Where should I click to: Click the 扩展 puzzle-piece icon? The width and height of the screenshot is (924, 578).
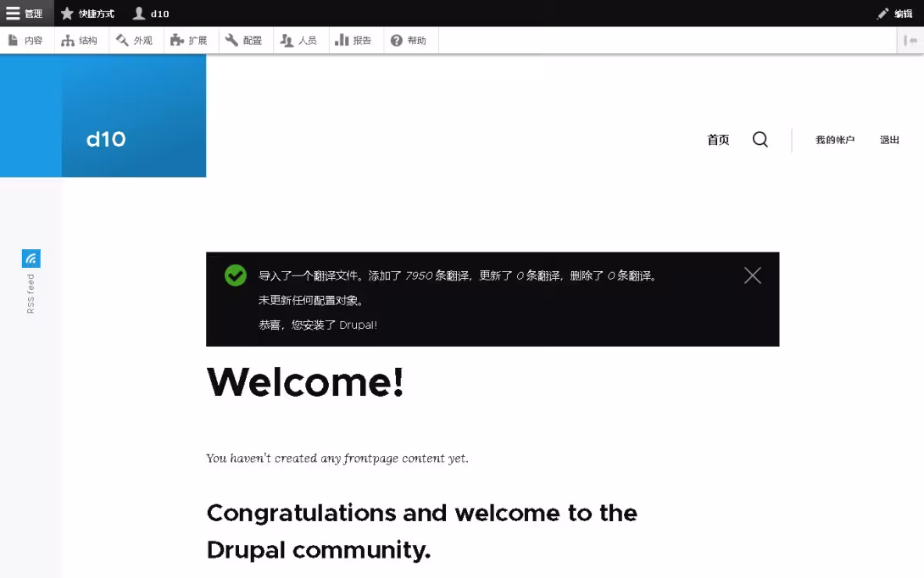[177, 39]
